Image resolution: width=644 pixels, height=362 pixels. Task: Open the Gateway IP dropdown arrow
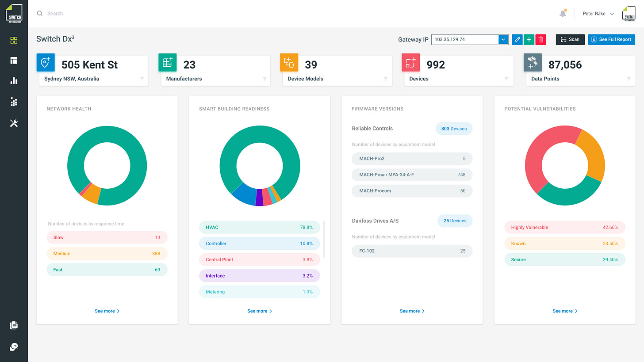pyautogui.click(x=503, y=39)
